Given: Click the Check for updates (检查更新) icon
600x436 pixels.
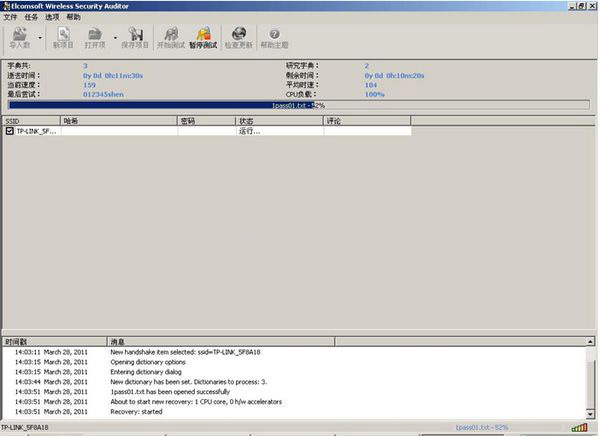Looking at the screenshot, I should 238,38.
